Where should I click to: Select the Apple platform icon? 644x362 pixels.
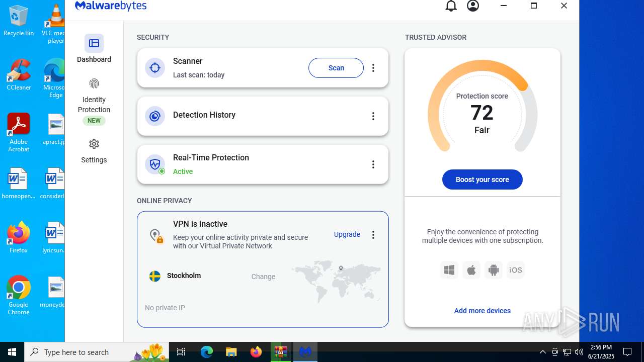pos(471,270)
